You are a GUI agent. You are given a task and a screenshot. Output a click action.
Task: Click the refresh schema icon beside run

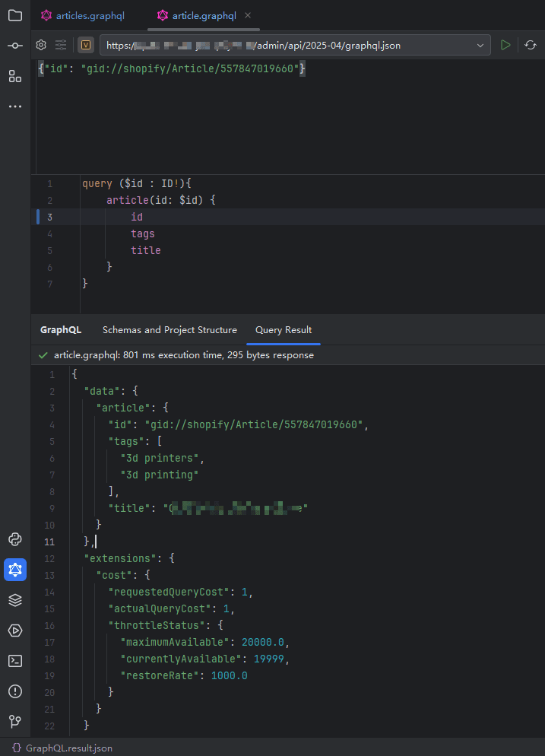click(x=531, y=46)
